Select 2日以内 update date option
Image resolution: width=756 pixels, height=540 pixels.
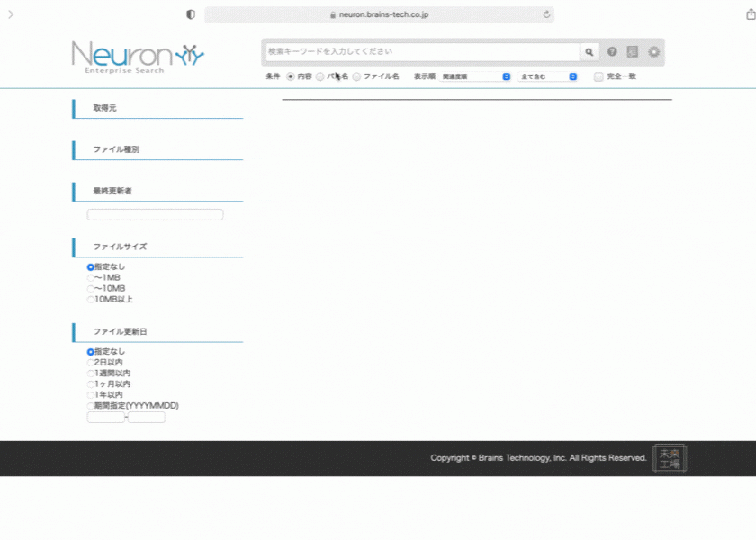[91, 363]
